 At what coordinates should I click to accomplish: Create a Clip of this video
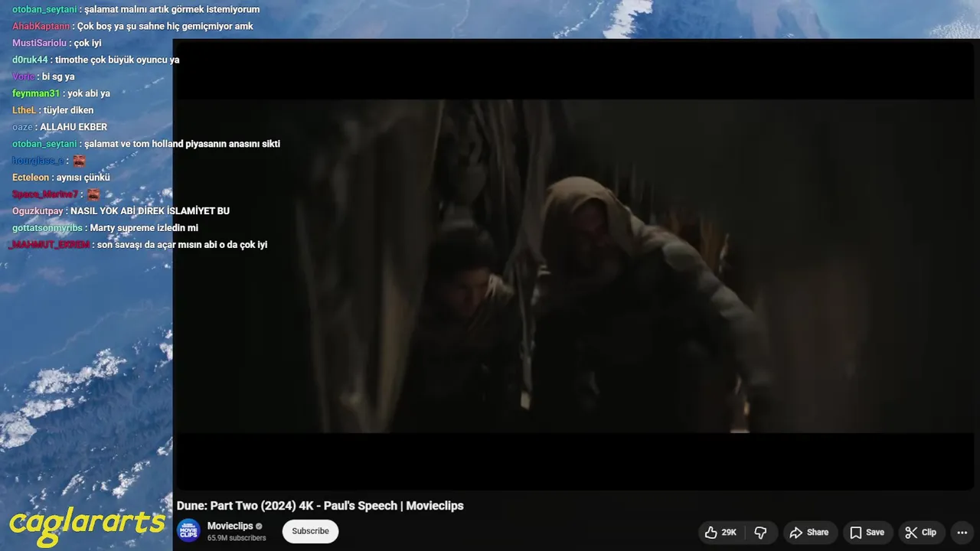point(920,533)
